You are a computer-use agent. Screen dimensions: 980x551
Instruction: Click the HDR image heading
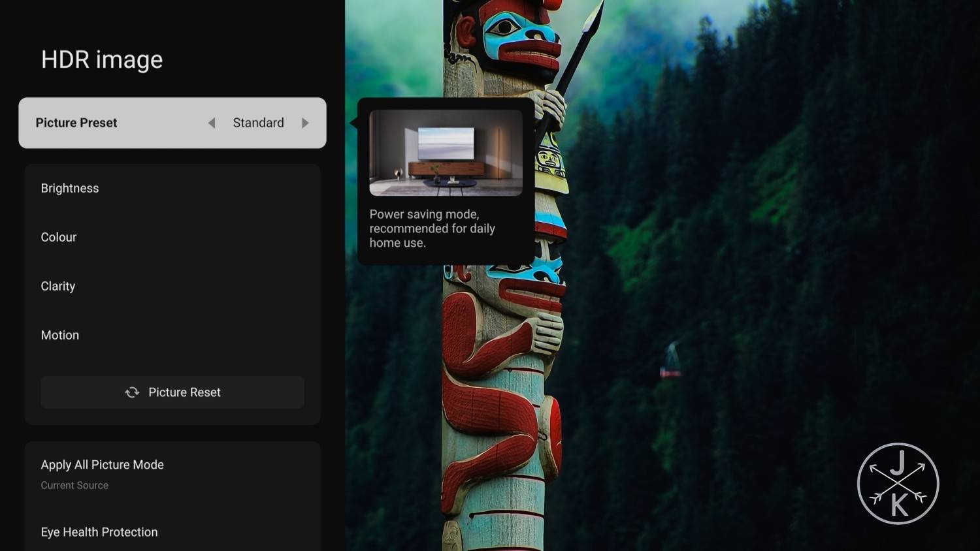[102, 60]
